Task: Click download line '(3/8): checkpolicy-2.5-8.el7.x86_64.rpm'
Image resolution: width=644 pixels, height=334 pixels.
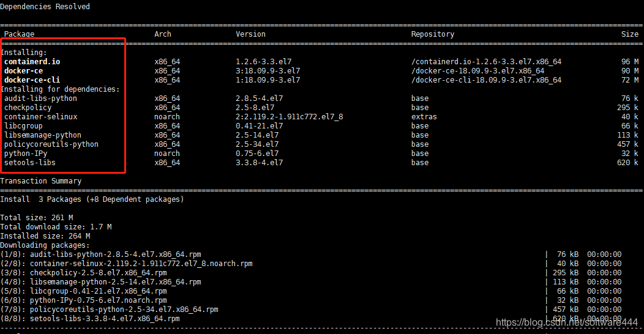Action: (x=83, y=273)
